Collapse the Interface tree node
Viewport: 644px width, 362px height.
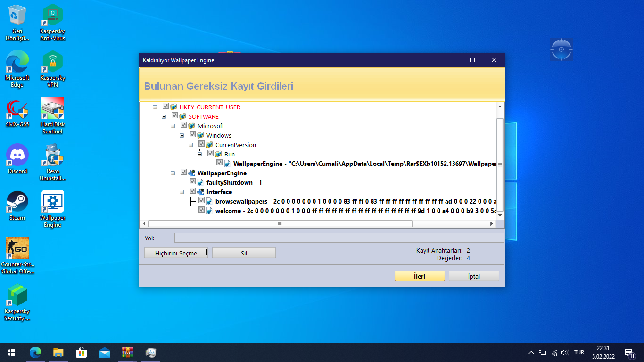coord(182,192)
